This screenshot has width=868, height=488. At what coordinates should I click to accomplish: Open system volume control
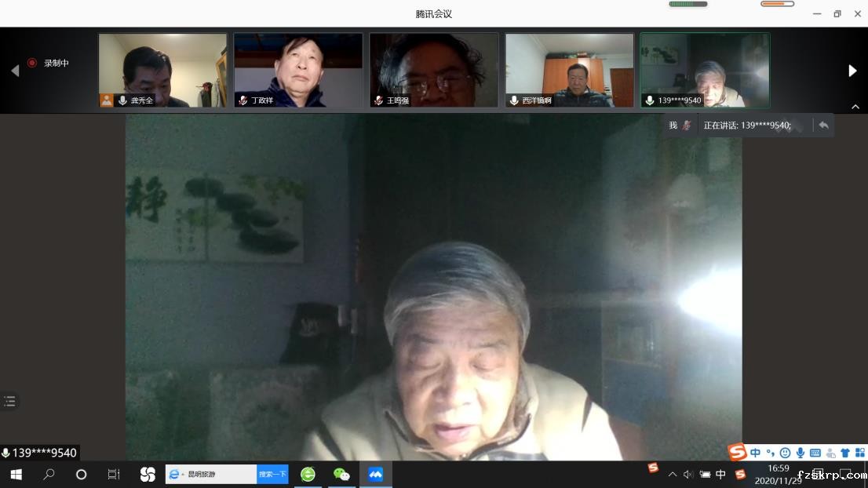coord(688,475)
